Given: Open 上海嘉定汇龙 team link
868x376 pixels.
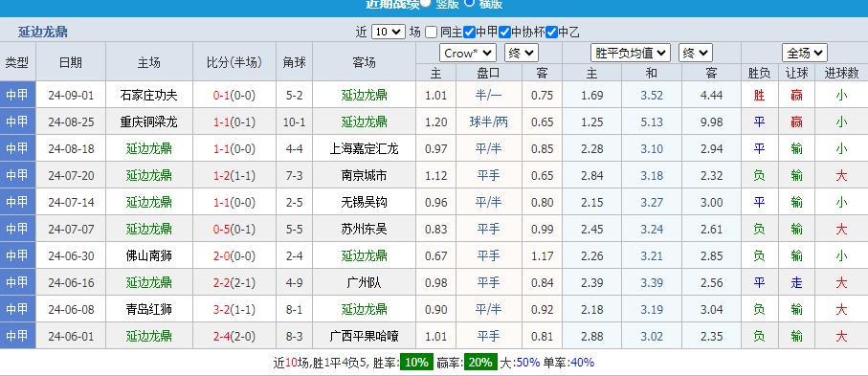Looking at the screenshot, I should point(364,148).
